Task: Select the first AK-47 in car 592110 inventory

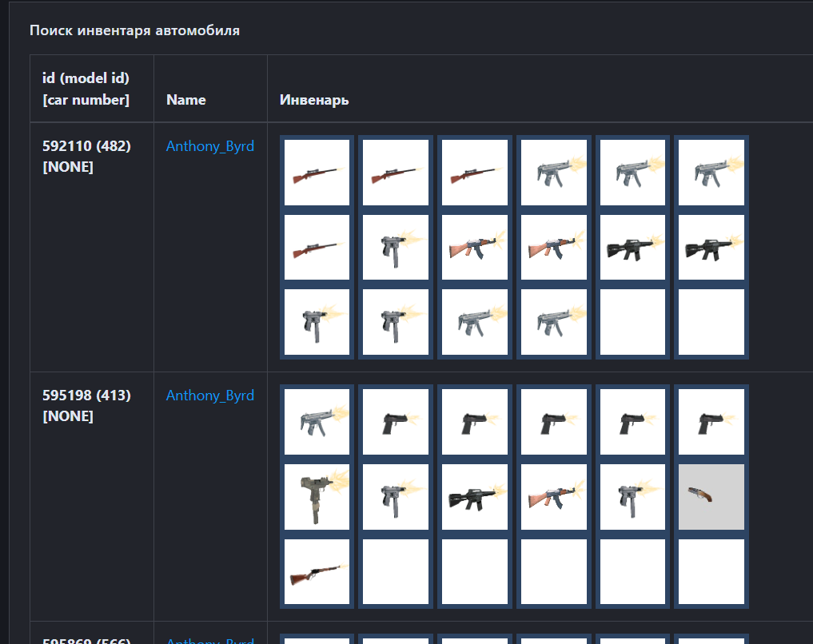Action: point(474,247)
